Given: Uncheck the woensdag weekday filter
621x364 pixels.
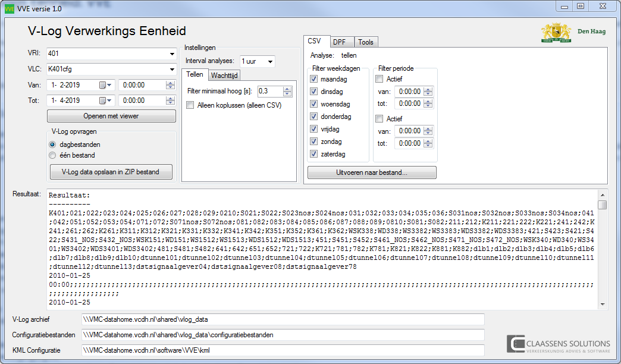Looking at the screenshot, I should (x=313, y=104).
